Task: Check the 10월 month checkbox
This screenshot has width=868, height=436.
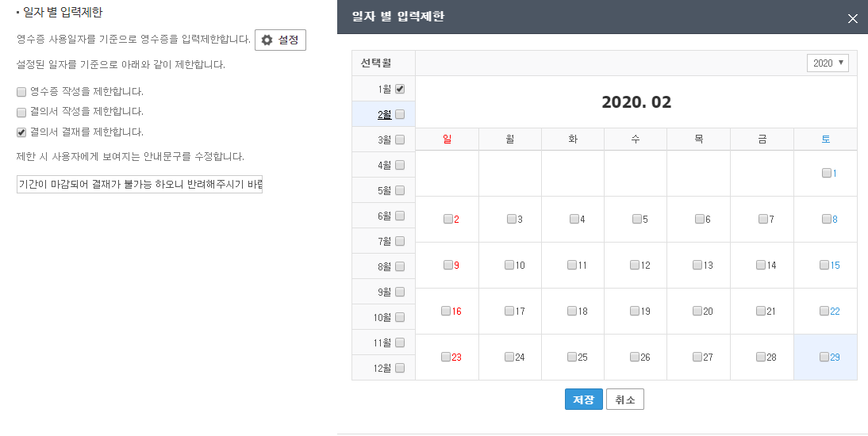Action: [x=400, y=317]
